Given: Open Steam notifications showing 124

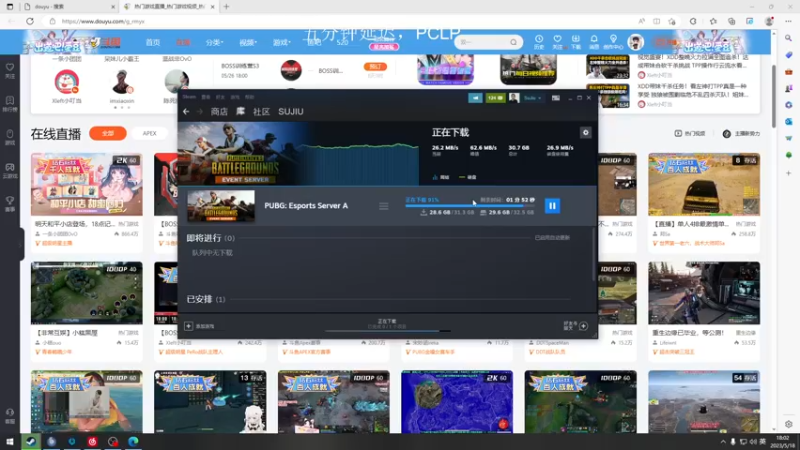Looking at the screenshot, I should coord(495,98).
